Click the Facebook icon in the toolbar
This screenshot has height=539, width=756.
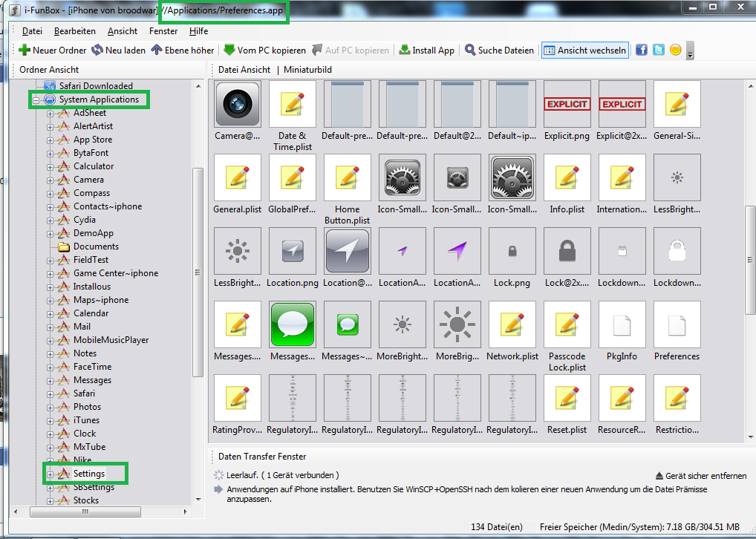641,50
